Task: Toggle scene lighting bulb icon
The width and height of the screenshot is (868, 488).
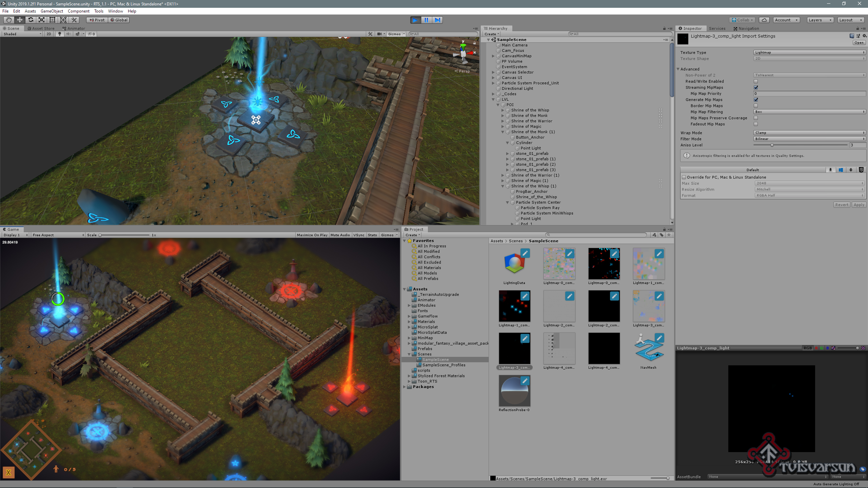Action: [x=60, y=34]
